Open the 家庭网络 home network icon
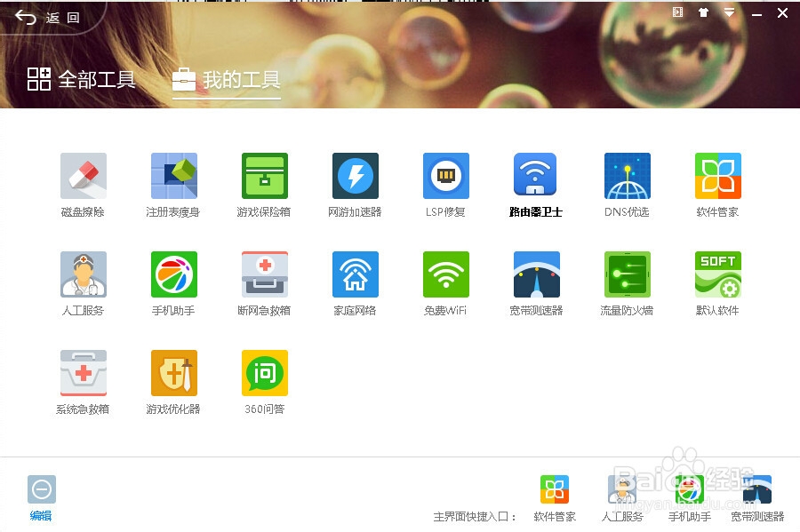The height and width of the screenshot is (532, 800). click(x=356, y=274)
